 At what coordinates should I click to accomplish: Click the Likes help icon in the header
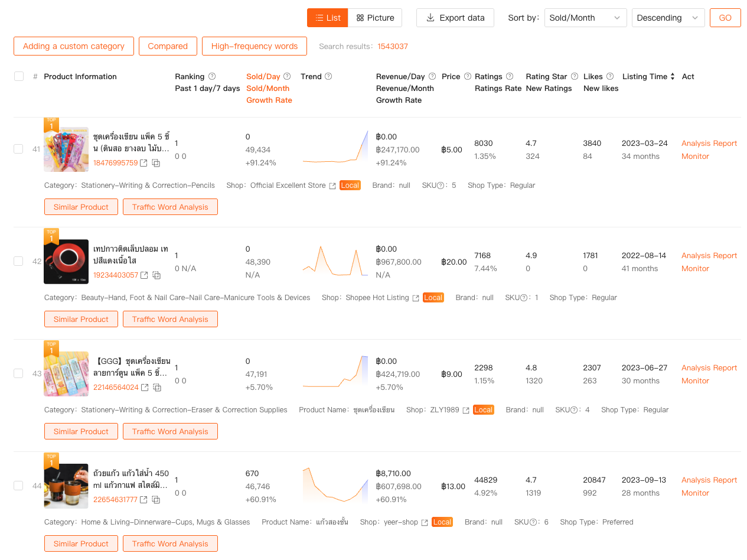(611, 76)
